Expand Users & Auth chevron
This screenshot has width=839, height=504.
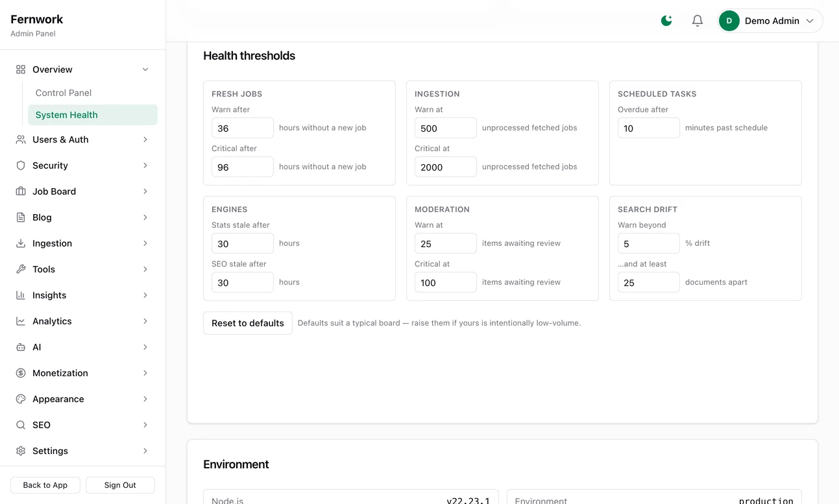[x=145, y=139]
